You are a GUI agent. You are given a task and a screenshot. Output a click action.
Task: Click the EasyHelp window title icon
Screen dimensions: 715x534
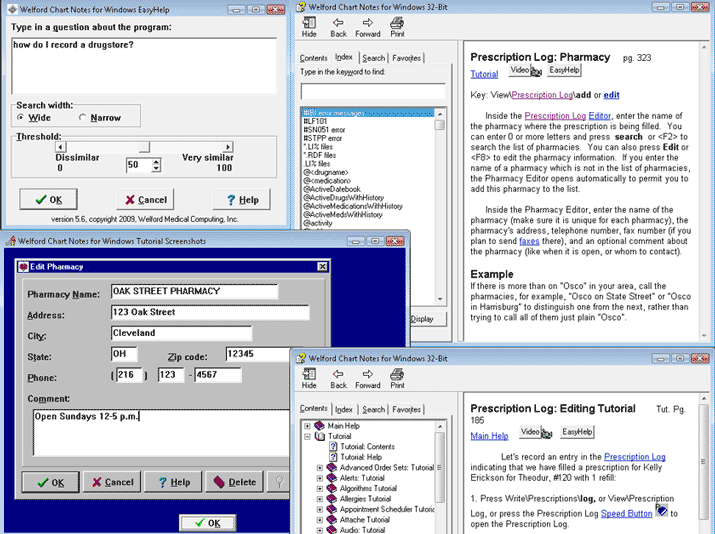12,9
